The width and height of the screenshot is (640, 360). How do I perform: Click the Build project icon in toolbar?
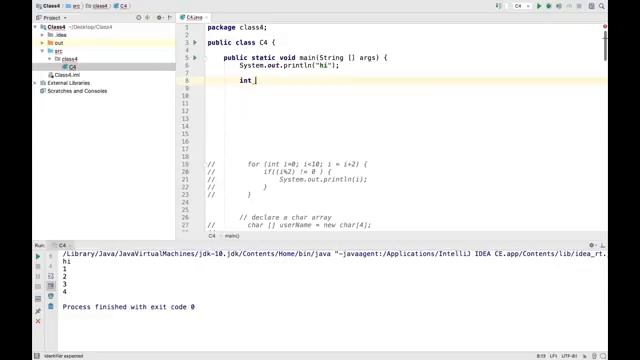point(499,6)
